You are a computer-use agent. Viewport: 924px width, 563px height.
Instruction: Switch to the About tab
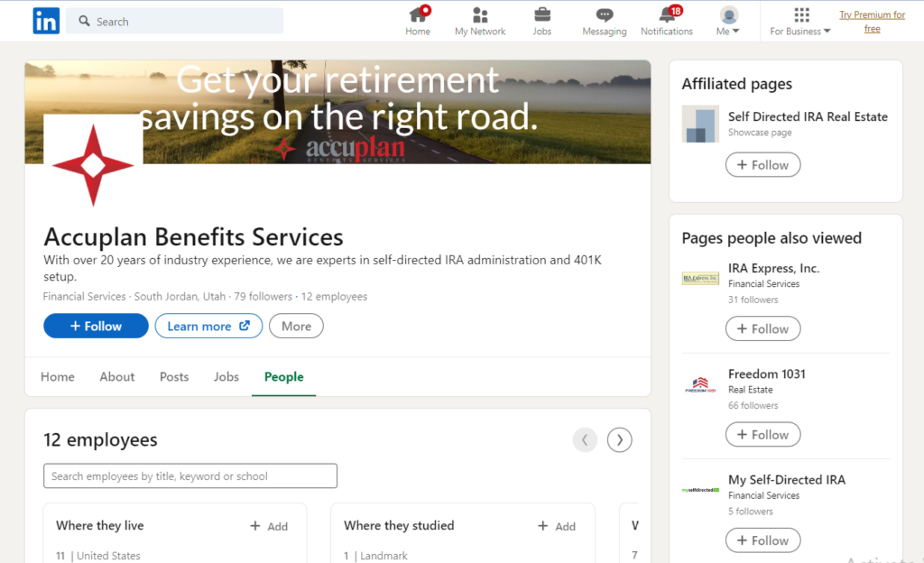(x=117, y=377)
